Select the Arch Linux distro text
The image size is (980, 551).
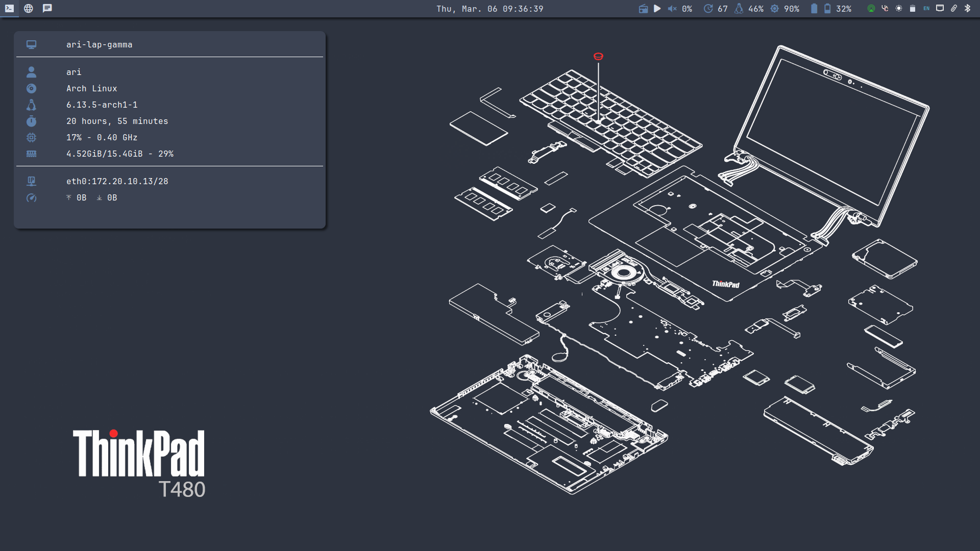[91, 89]
